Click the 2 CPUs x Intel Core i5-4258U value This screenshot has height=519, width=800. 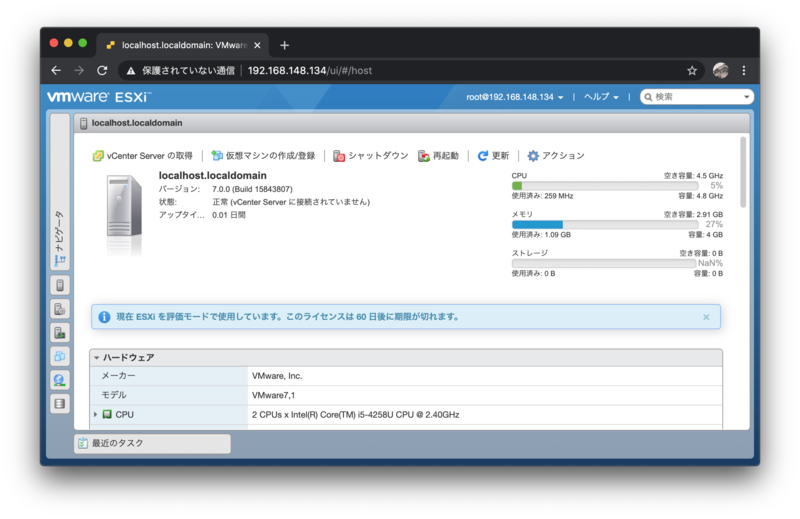(356, 415)
